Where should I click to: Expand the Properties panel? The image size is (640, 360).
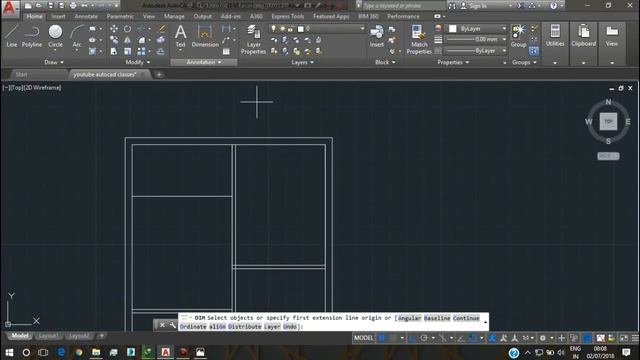453,62
